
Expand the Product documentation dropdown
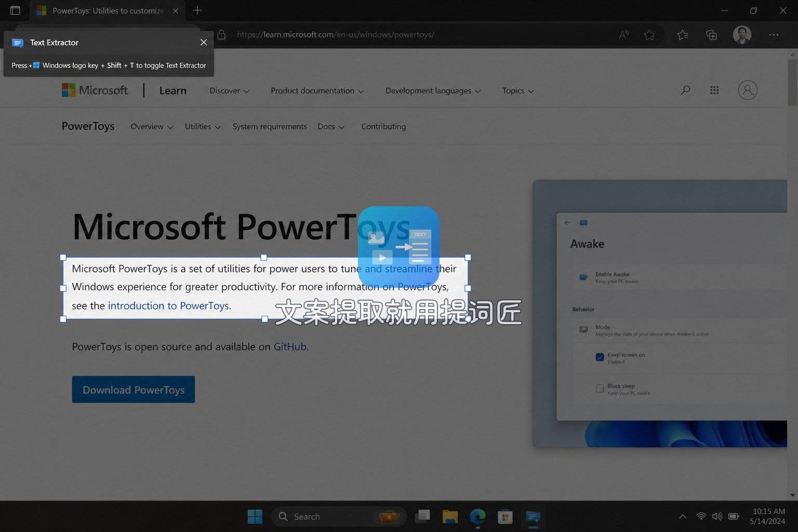pyautogui.click(x=317, y=90)
